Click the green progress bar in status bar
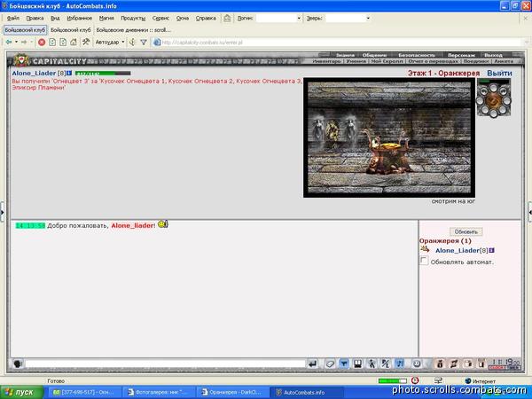 click(392, 381)
